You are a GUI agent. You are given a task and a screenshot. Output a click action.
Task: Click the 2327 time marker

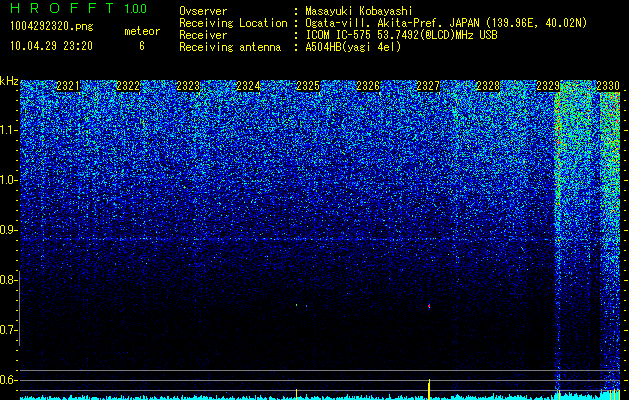click(x=428, y=86)
